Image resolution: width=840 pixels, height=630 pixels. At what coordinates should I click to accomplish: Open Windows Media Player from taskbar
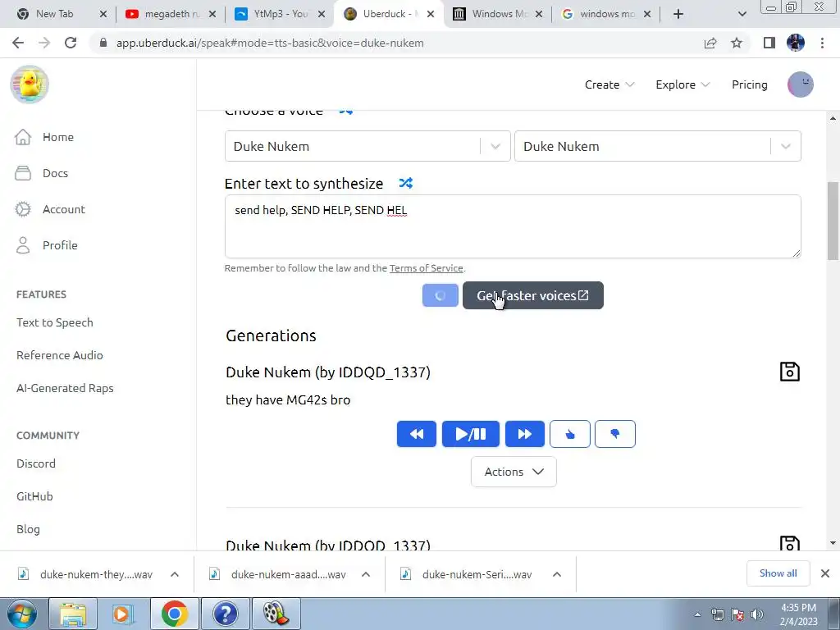tap(123, 614)
